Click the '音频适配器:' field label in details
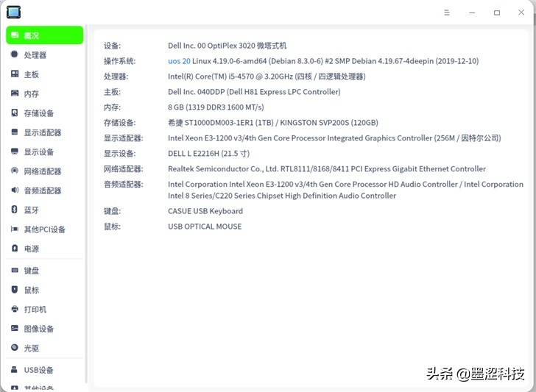Image resolution: width=536 pixels, height=392 pixels. [124, 185]
